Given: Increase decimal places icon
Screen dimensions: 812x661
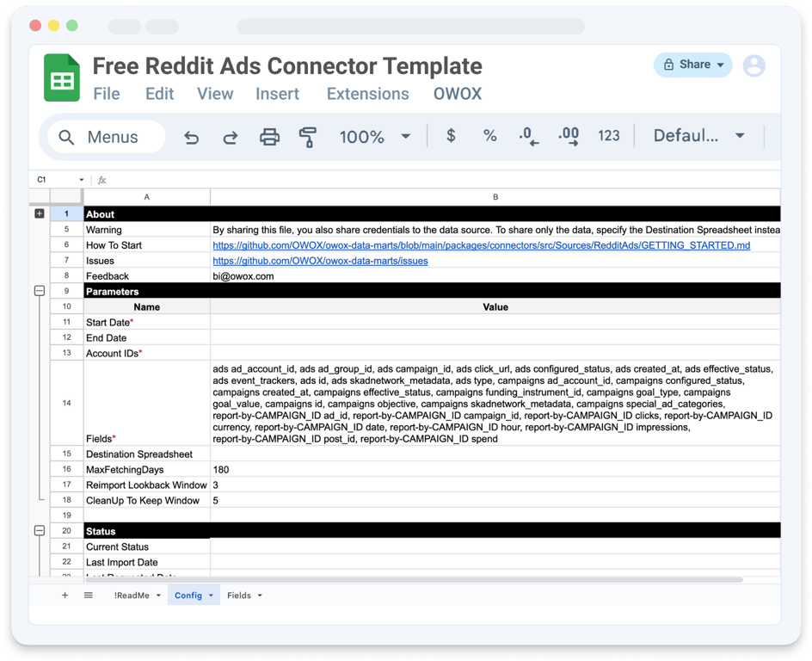Looking at the screenshot, I should [569, 136].
